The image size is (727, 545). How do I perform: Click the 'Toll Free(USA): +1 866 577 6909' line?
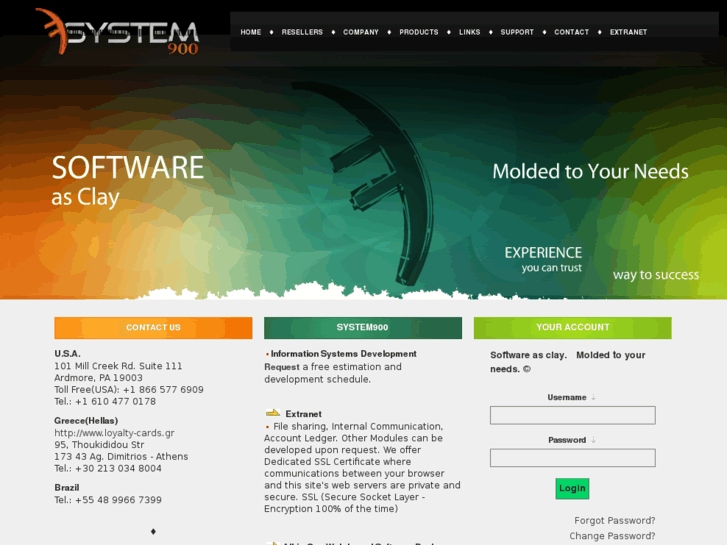point(129,390)
